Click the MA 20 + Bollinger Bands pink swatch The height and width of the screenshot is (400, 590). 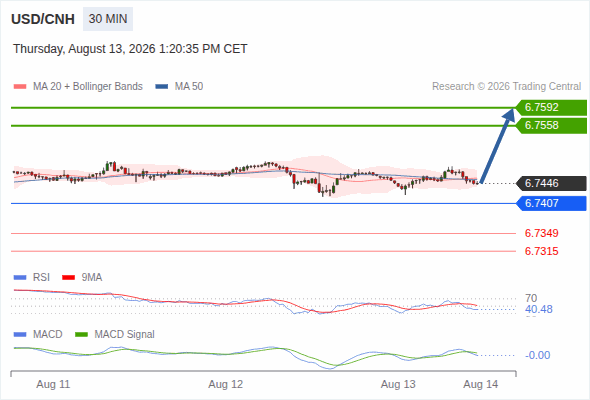pos(20,87)
